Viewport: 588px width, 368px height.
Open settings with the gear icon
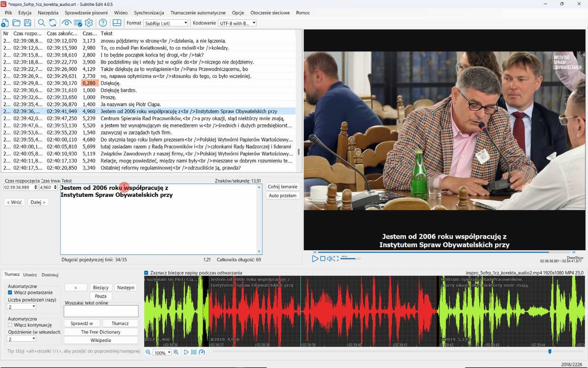click(89, 23)
